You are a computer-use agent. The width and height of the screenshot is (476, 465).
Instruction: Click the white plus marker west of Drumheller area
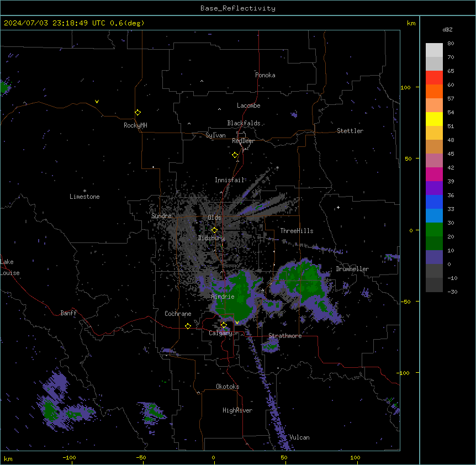[338, 207]
